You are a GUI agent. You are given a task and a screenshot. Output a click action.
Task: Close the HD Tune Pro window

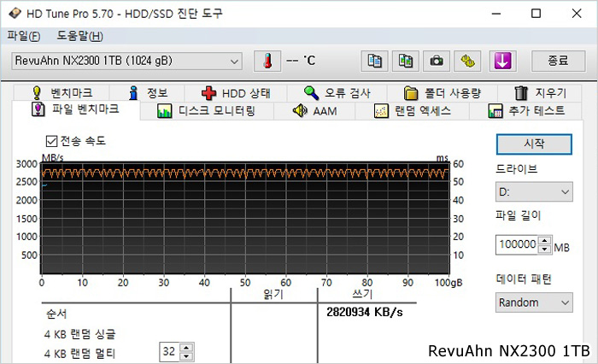(x=577, y=14)
